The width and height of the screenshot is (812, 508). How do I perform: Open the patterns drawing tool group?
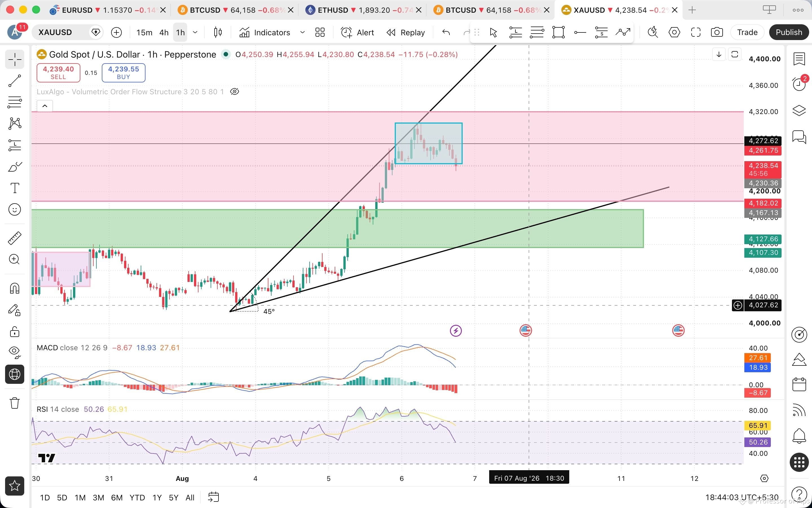tap(15, 124)
